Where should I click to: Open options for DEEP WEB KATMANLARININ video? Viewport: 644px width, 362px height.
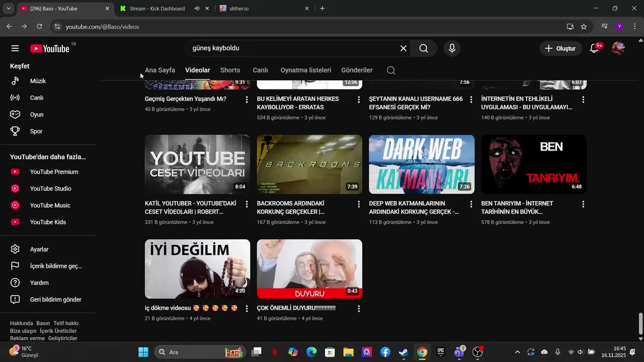tap(471, 204)
